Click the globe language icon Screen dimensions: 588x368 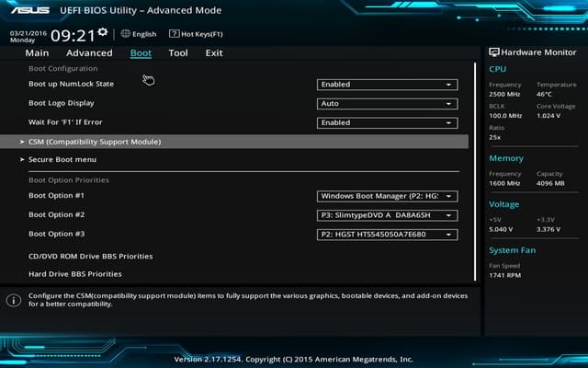click(x=125, y=33)
